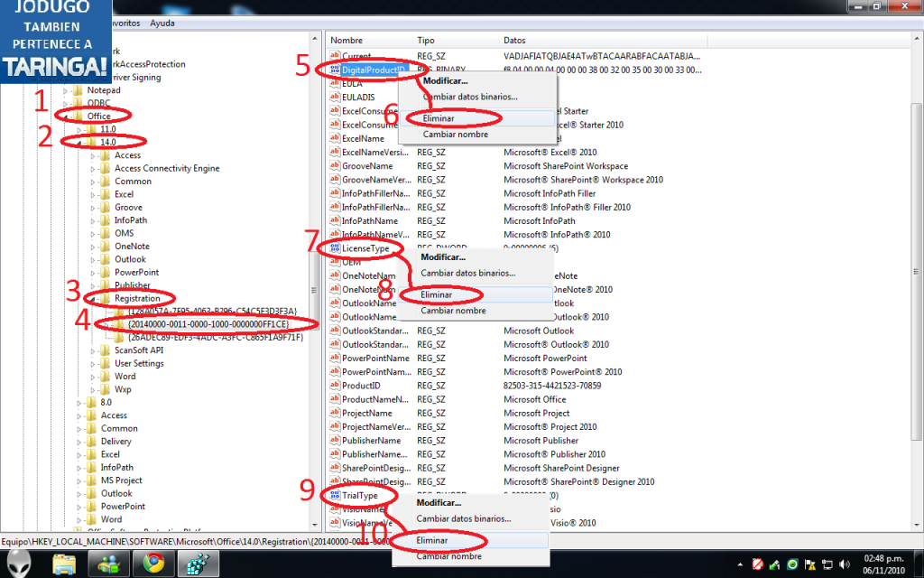Screen dimensions: 924x578
Task: Choose Cambiar nombre in the menu under DigitalProductID
Action: (x=476, y=135)
